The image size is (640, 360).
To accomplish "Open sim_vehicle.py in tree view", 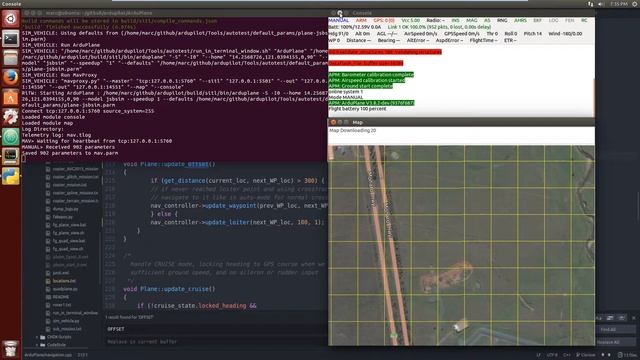I will pos(66,321).
